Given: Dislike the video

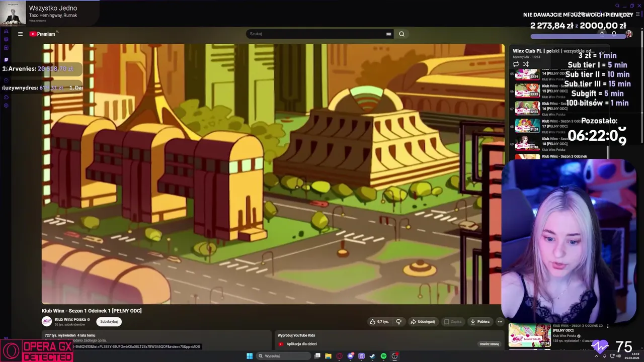Looking at the screenshot, I should (398, 321).
